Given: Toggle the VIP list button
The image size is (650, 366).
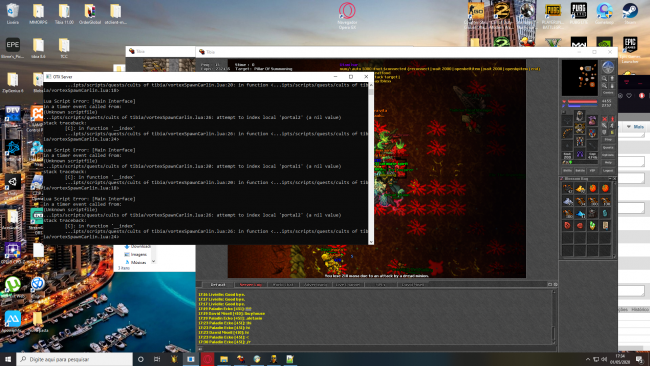Looking at the screenshot, I should point(592,170).
